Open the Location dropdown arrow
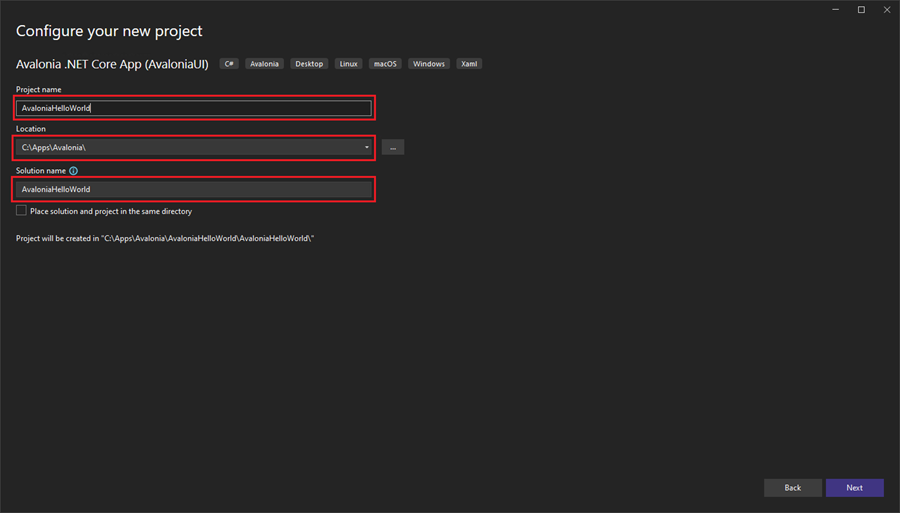This screenshot has height=513, width=900. point(367,147)
